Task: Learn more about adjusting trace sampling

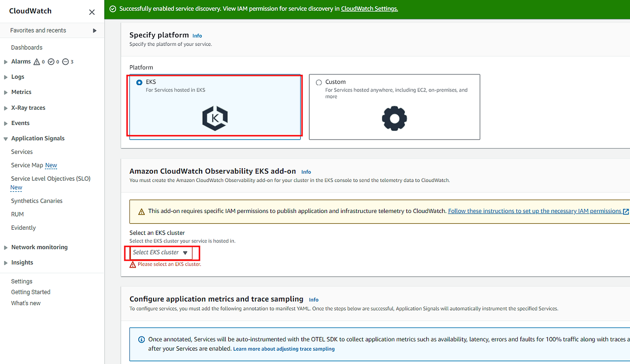Action: click(x=284, y=349)
